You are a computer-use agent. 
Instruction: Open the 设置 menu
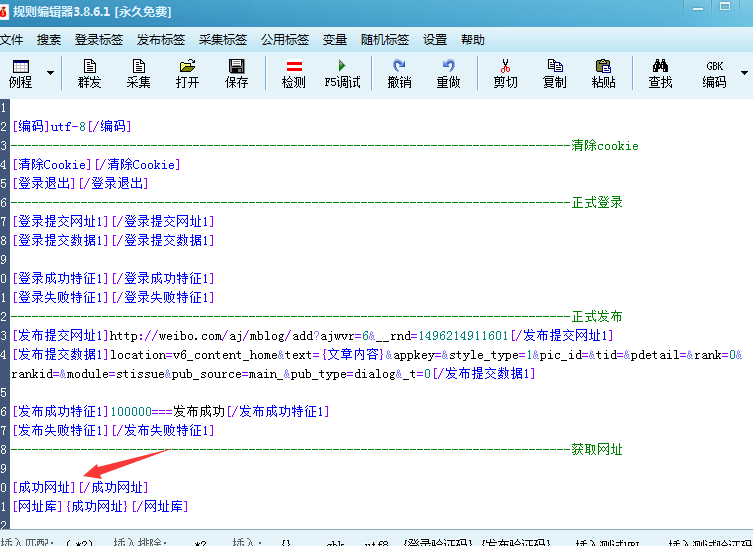click(435, 40)
